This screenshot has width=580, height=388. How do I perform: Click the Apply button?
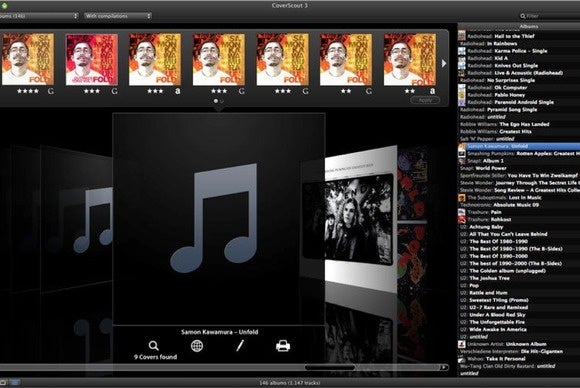pos(425,100)
